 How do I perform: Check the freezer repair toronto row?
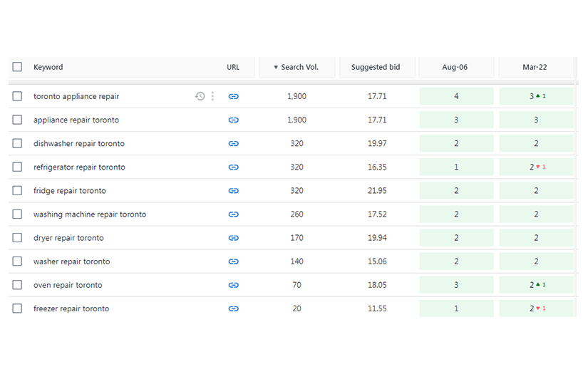pos(17,308)
